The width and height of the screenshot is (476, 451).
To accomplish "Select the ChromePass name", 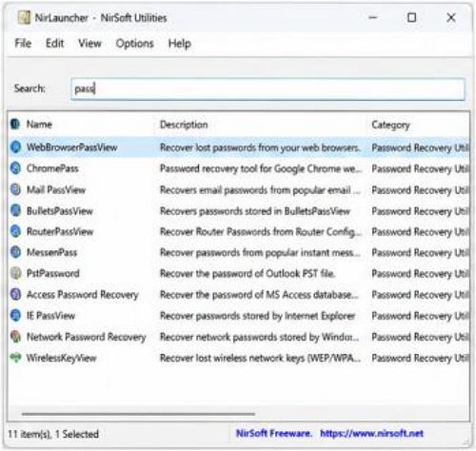I will coord(52,168).
